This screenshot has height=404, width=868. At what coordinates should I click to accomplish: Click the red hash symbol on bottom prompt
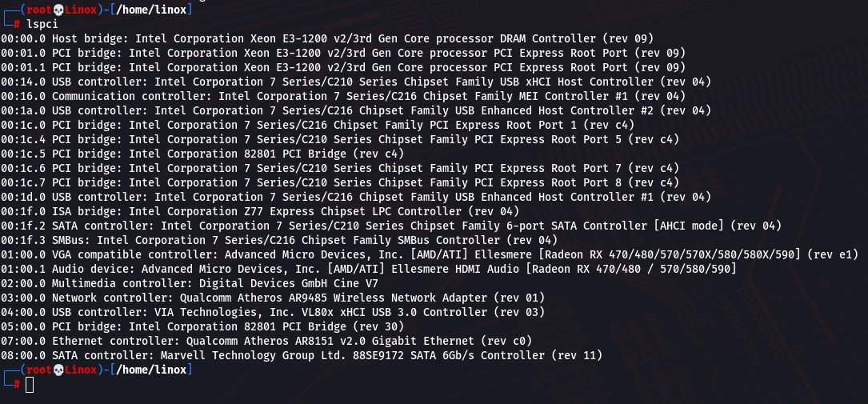coord(17,384)
